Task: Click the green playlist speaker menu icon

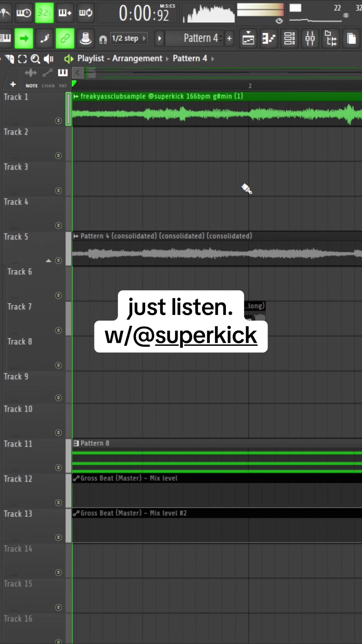Action: pyautogui.click(x=69, y=59)
